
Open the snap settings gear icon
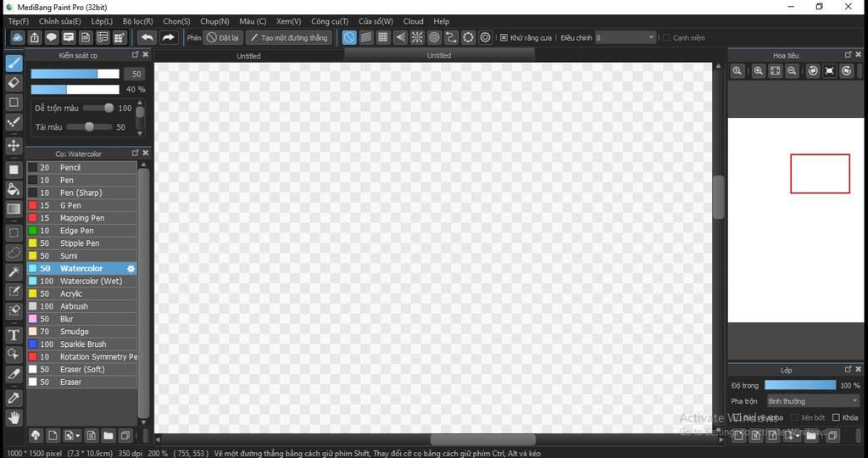click(486, 37)
